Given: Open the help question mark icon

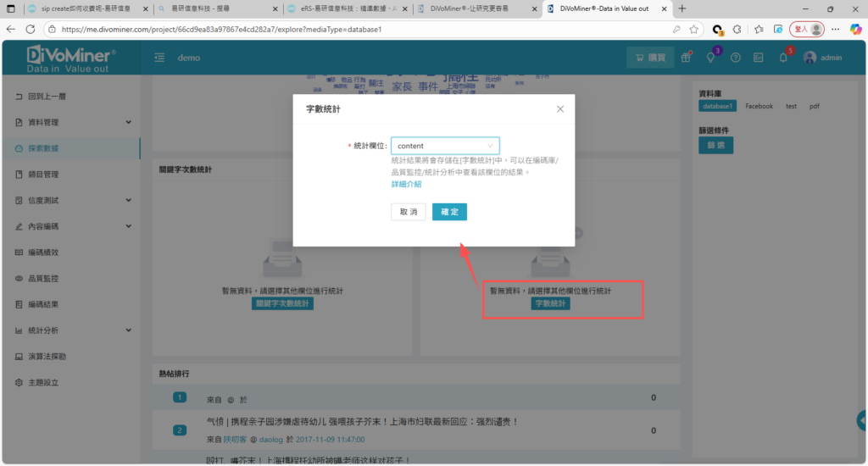Looking at the screenshot, I should (735, 58).
